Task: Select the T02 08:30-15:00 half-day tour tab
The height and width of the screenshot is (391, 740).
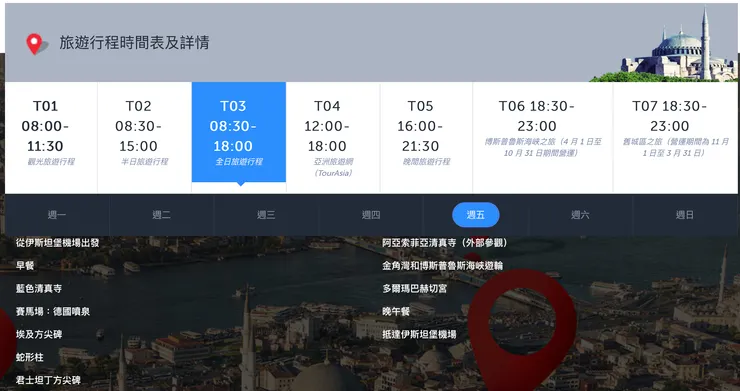Action: (x=144, y=137)
